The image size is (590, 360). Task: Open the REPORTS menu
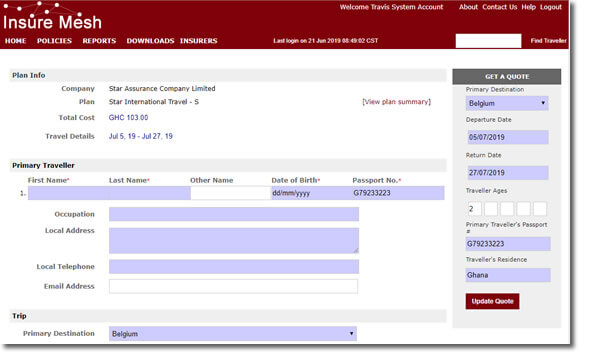(x=99, y=41)
